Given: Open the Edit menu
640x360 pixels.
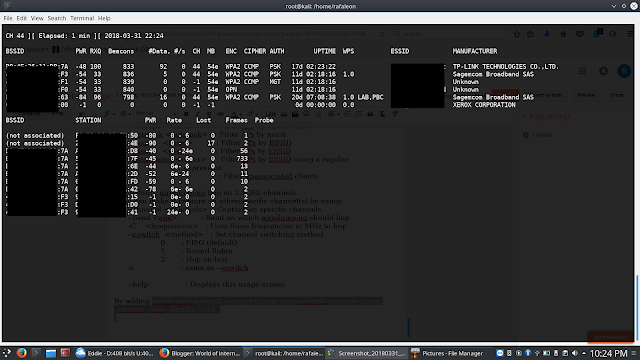Looking at the screenshot, I should (21, 18).
